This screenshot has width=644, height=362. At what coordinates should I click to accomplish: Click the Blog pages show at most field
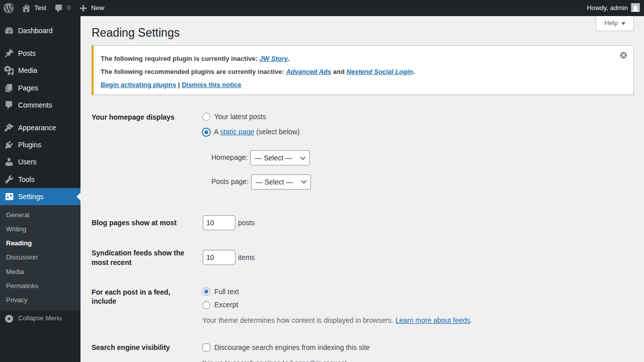point(219,223)
